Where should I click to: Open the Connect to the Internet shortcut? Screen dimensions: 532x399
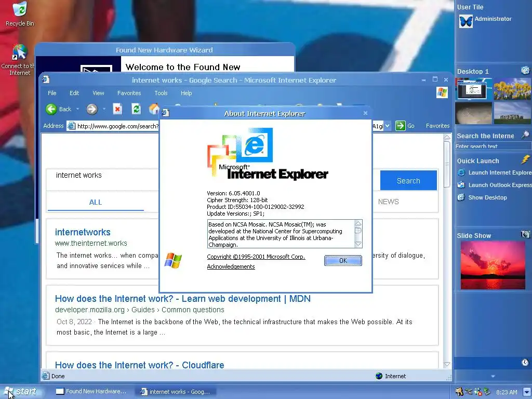[19, 60]
